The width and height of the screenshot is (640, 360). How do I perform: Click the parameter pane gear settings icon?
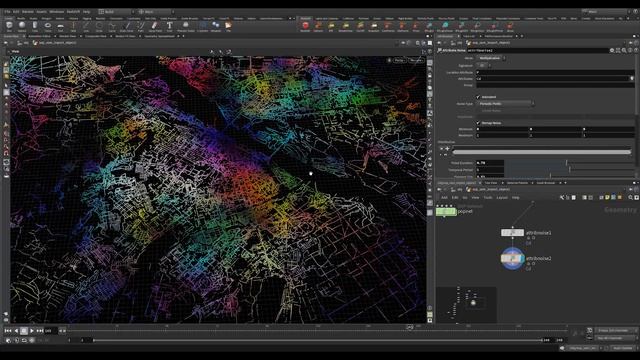(x=611, y=50)
